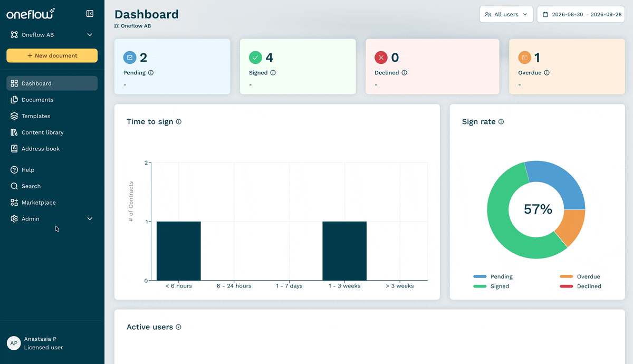
Task: Open the Help link in sidebar
Action: pos(52,170)
